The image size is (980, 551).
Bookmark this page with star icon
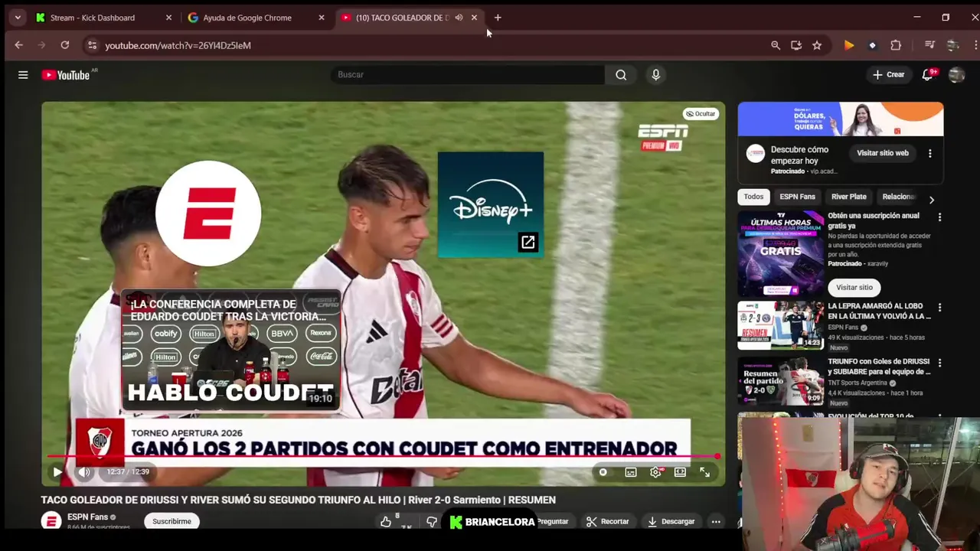[817, 45]
